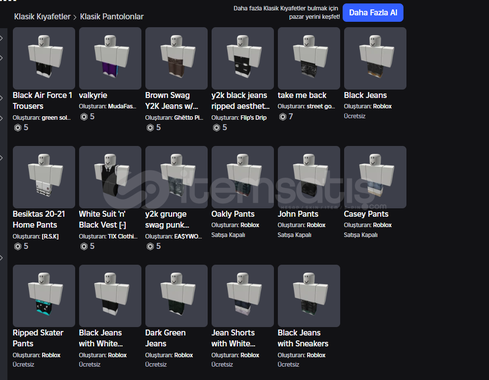The image size is (489, 380).
Task: Select the Dark Green Jeans thumbnail
Action: [x=176, y=296]
